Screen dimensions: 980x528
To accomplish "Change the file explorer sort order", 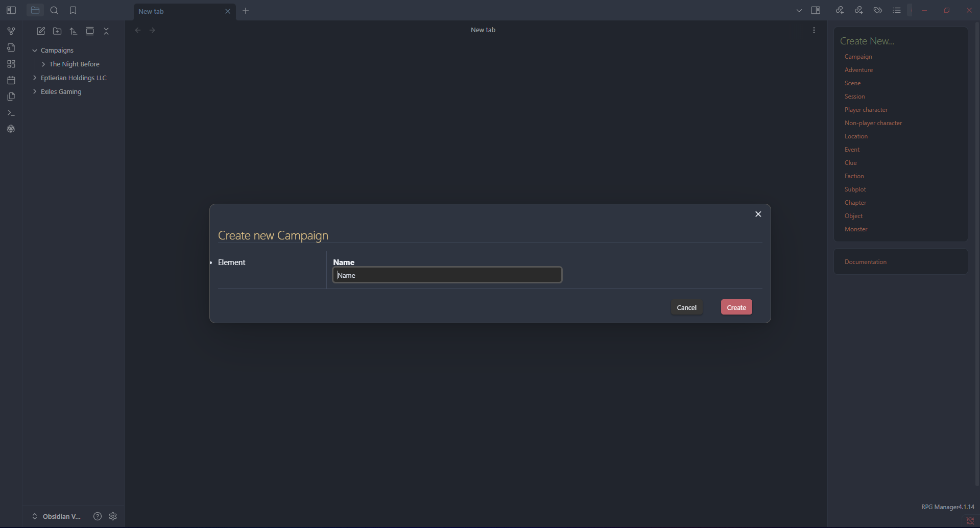I will click(x=74, y=31).
